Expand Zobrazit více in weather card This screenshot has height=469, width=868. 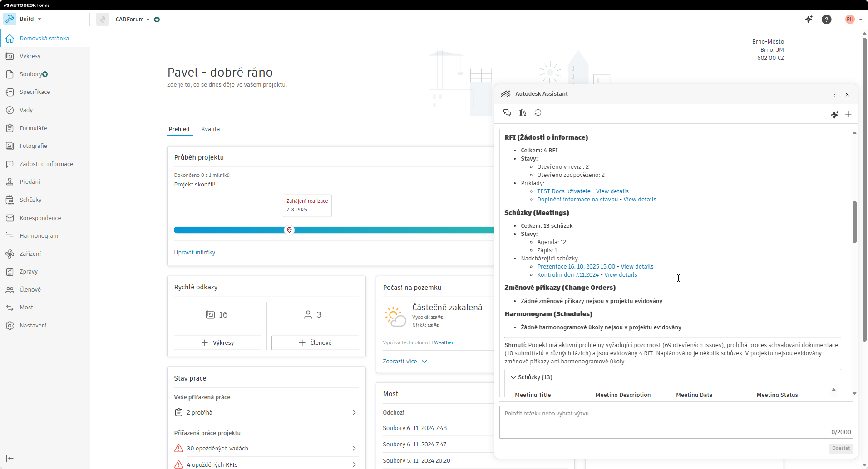click(x=405, y=362)
